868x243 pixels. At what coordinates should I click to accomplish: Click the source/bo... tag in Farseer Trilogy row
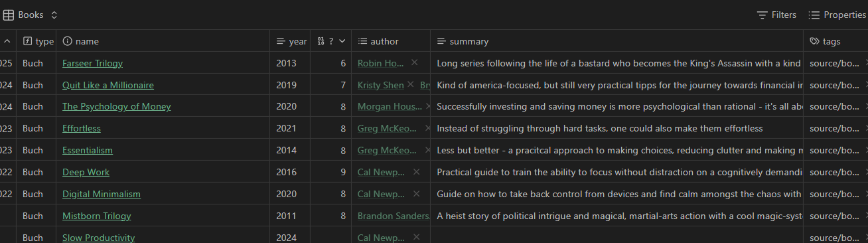(x=834, y=63)
